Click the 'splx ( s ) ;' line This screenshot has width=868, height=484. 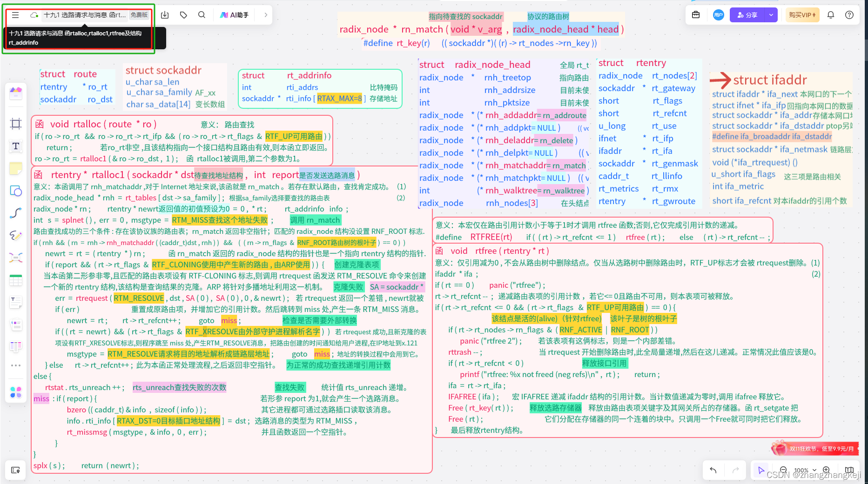pos(49,465)
